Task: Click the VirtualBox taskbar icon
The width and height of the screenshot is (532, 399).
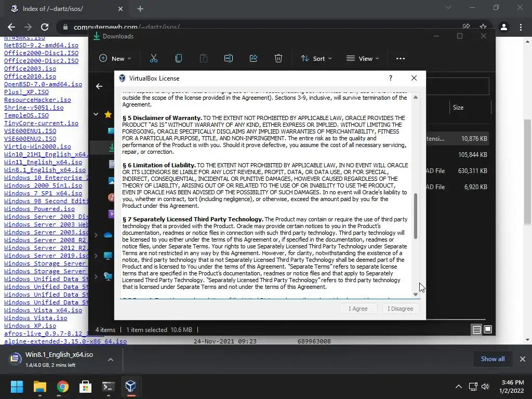Action: 131,387
